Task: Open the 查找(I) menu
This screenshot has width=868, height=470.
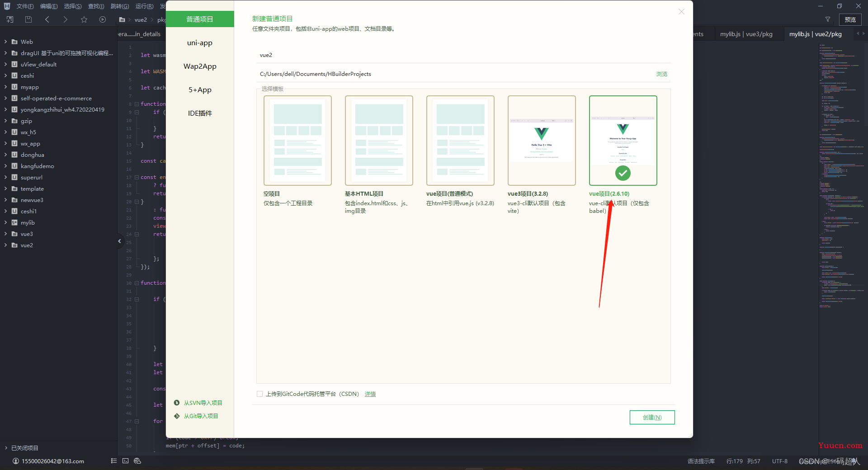Action: pyautogui.click(x=96, y=6)
